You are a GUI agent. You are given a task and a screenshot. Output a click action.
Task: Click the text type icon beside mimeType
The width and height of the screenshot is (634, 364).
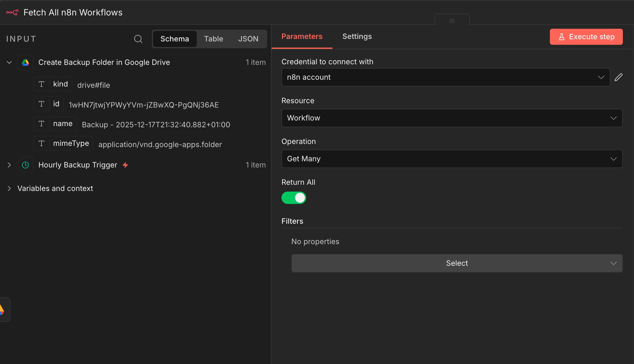point(41,143)
